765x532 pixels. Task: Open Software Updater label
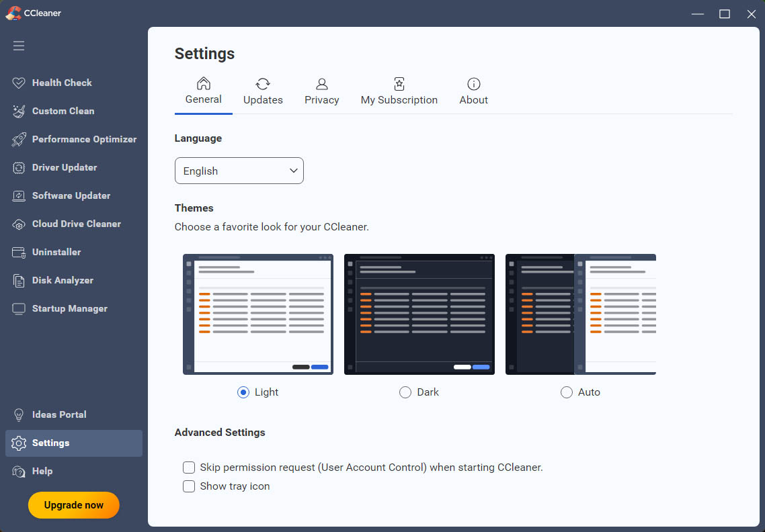[71, 196]
